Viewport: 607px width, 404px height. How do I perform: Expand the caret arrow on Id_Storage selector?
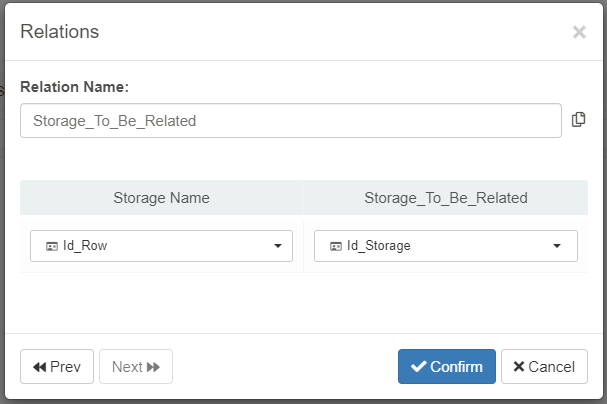coord(557,246)
